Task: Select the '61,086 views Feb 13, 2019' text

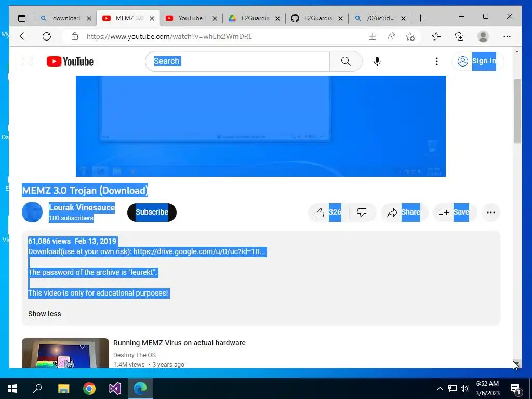Action: [72, 241]
